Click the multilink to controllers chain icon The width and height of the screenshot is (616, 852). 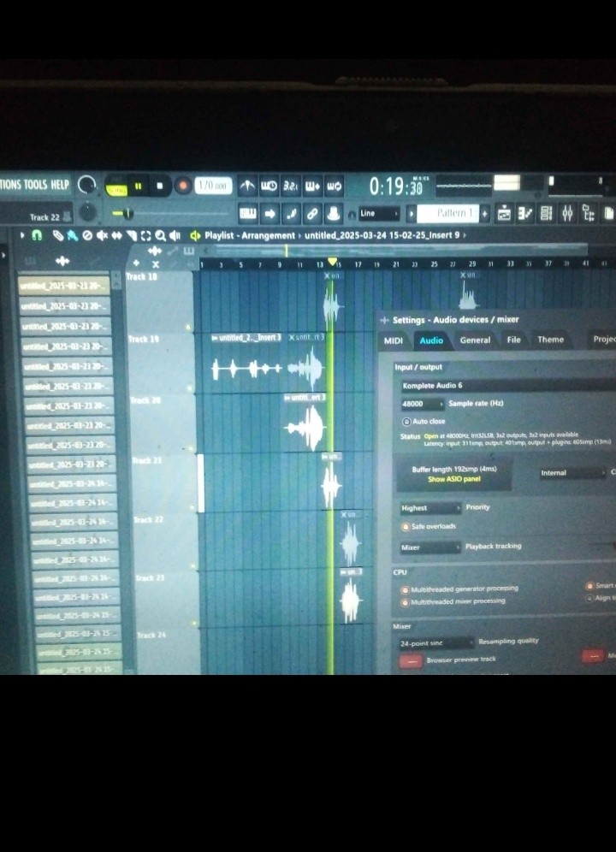[312, 214]
